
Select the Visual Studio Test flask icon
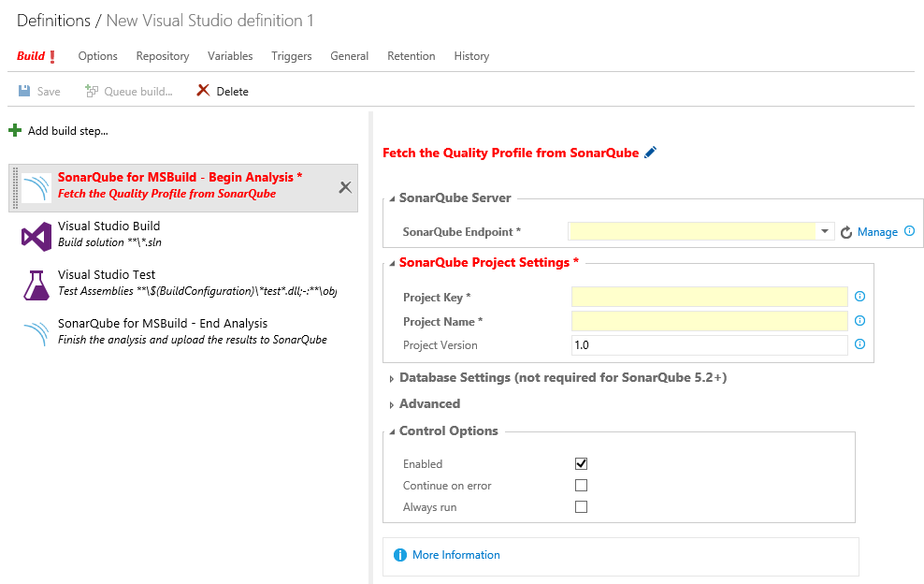point(36,285)
